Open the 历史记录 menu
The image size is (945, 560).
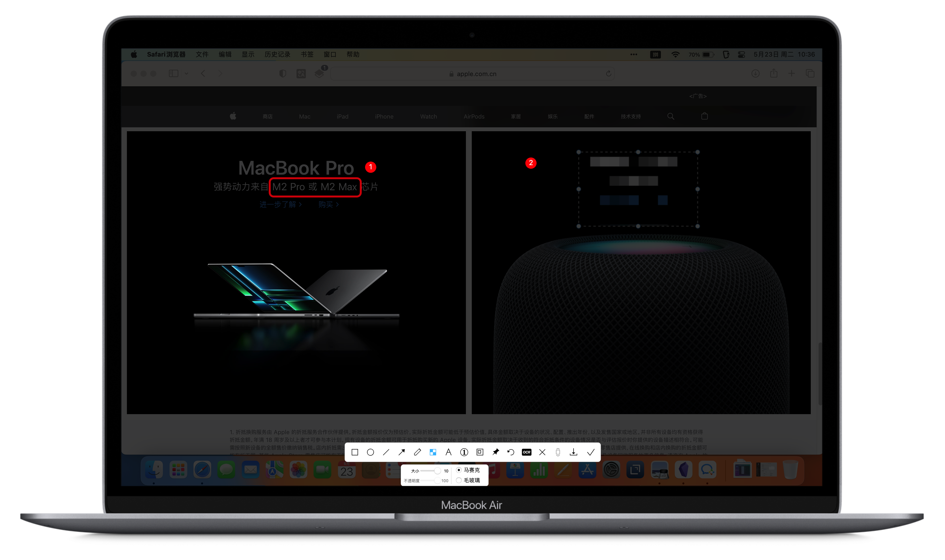tap(277, 54)
